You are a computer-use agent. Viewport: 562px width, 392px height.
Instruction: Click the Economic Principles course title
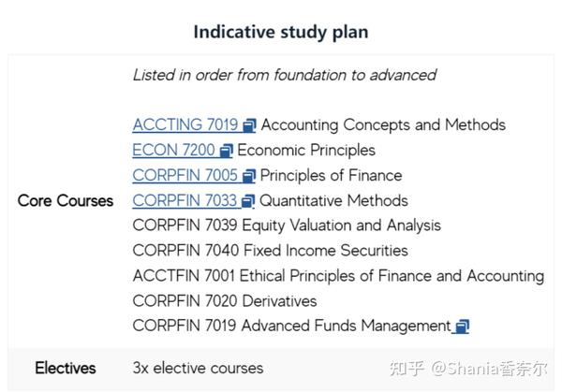pyautogui.click(x=306, y=151)
